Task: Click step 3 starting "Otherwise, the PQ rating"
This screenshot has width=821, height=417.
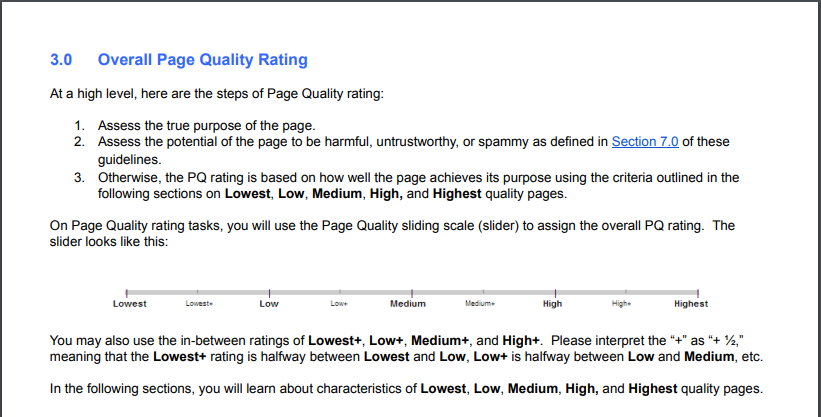Action: click(x=400, y=177)
